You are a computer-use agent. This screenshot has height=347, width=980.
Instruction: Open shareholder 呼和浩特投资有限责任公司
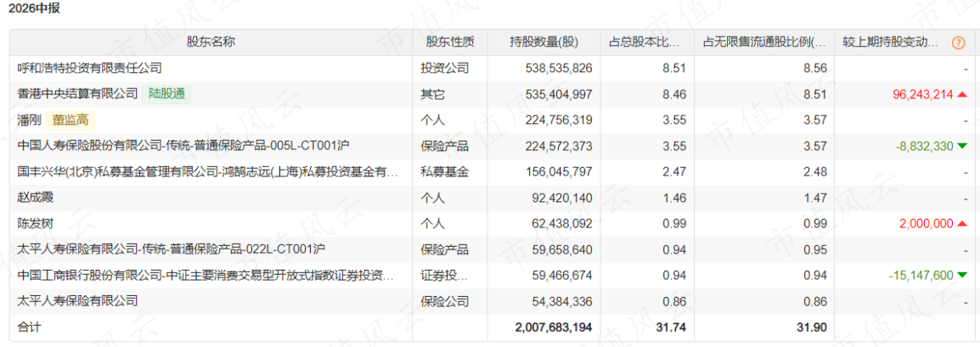click(x=90, y=68)
